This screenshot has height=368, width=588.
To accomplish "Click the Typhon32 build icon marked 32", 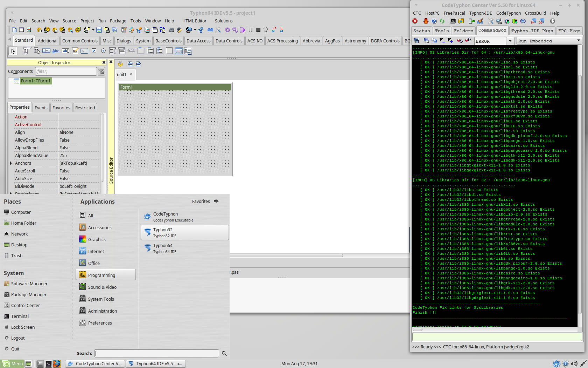I will click(542, 21).
